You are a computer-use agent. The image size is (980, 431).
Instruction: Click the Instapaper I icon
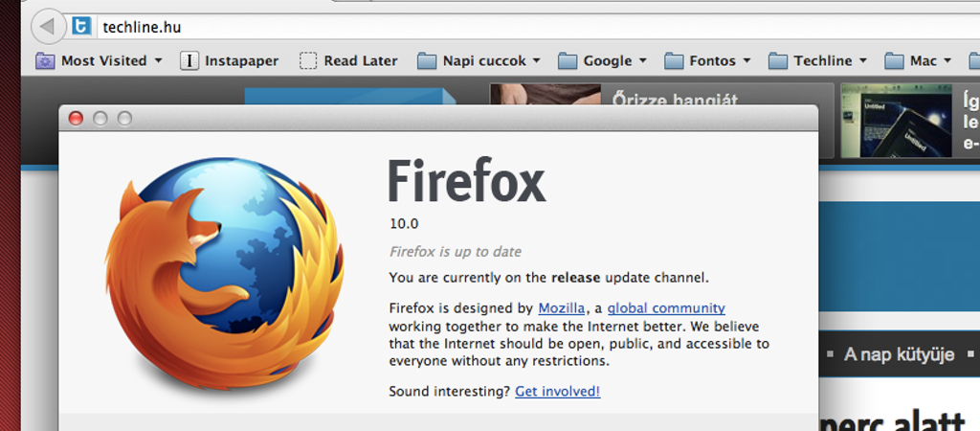coord(189,60)
